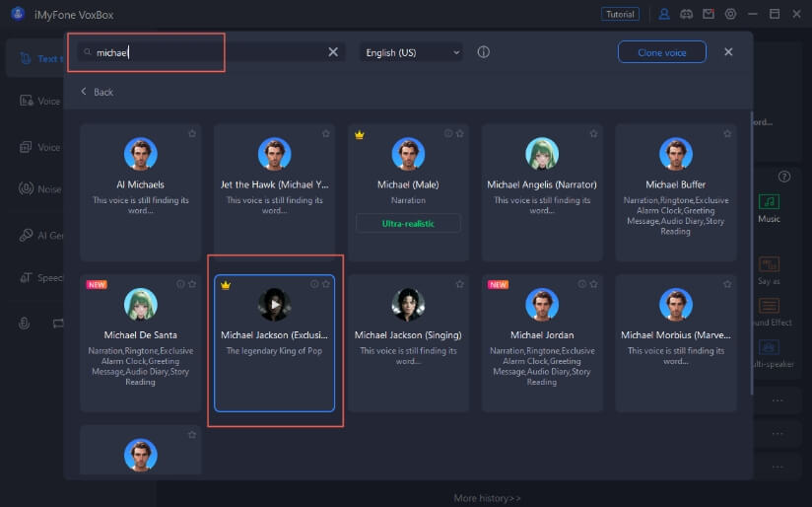Click the iMyFone VoxBox logo icon

(18, 14)
